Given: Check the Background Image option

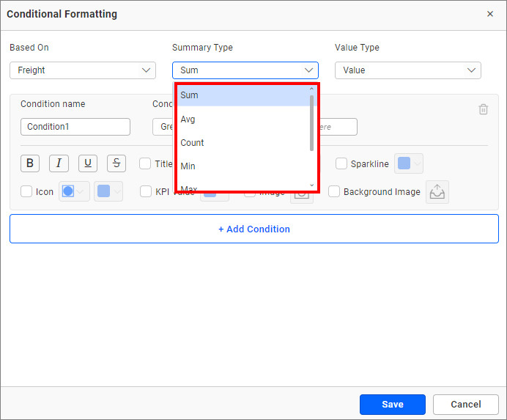Looking at the screenshot, I should [x=334, y=192].
